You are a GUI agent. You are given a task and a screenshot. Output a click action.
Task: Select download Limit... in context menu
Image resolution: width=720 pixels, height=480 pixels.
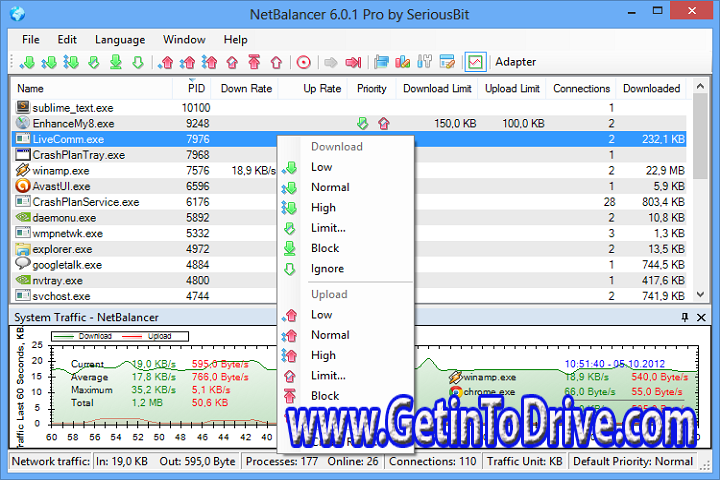click(x=345, y=228)
